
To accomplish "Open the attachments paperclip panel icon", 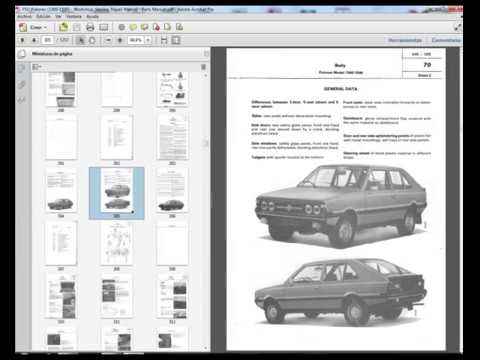I will tap(22, 85).
